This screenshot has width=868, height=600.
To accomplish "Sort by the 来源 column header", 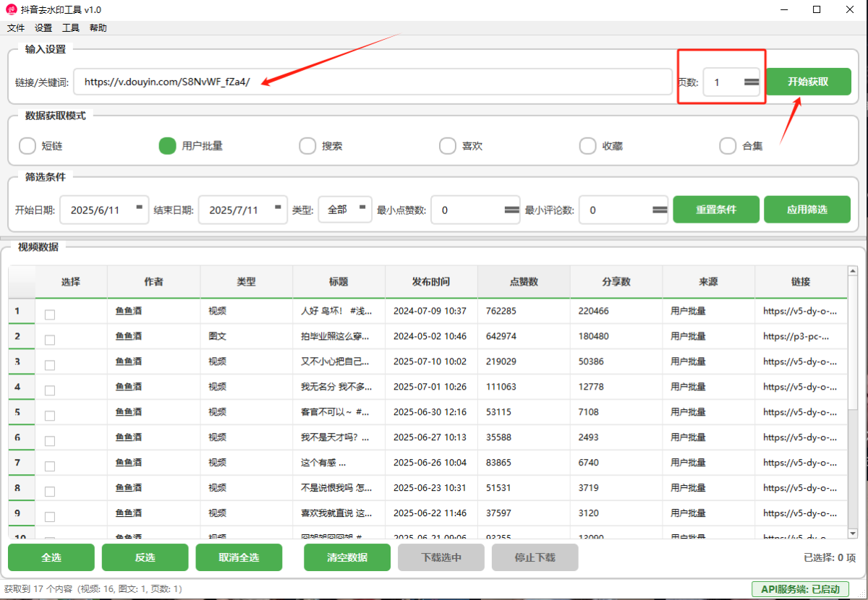I will point(708,282).
